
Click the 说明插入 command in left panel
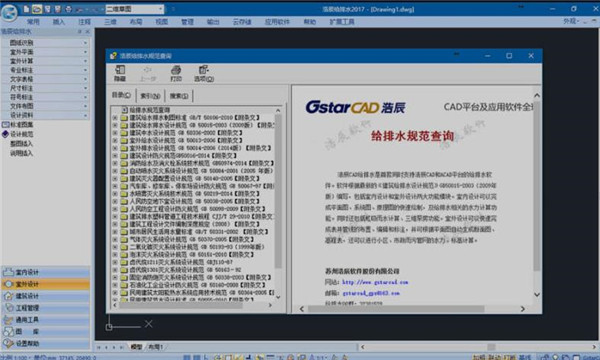(x=21, y=153)
